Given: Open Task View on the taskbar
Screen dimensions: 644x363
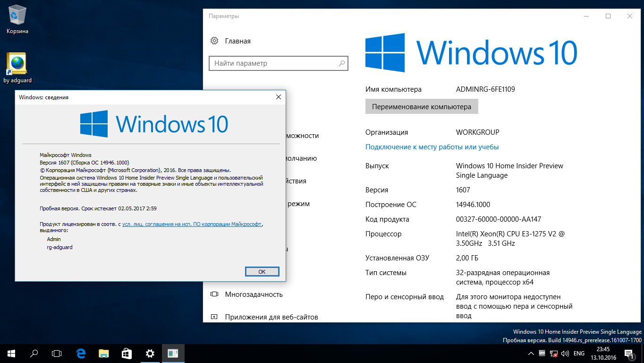Looking at the screenshot, I should tap(57, 353).
